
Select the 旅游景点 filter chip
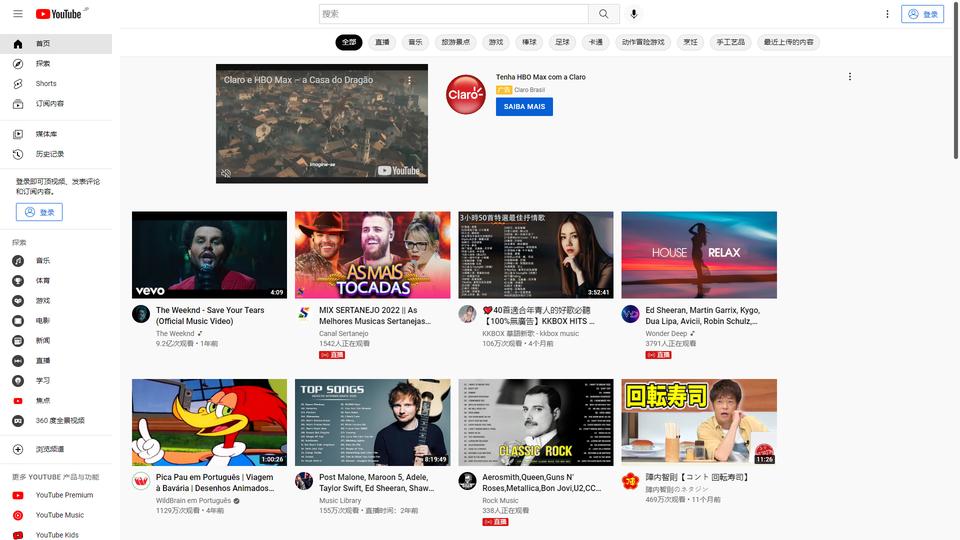pyautogui.click(x=456, y=42)
